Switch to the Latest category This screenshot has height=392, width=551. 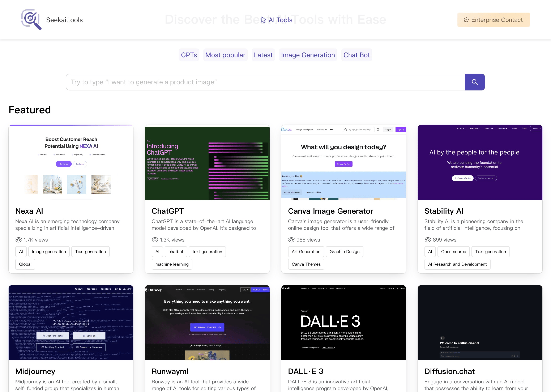tap(263, 55)
